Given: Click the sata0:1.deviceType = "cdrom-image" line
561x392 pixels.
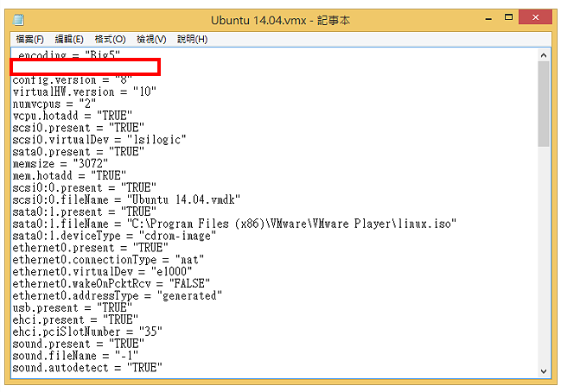Looking at the screenshot, I should click(x=114, y=236).
